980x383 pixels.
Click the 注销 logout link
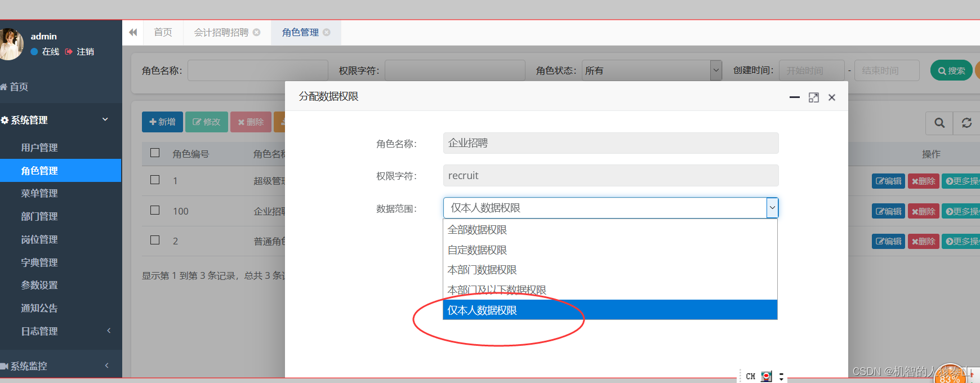point(80,52)
